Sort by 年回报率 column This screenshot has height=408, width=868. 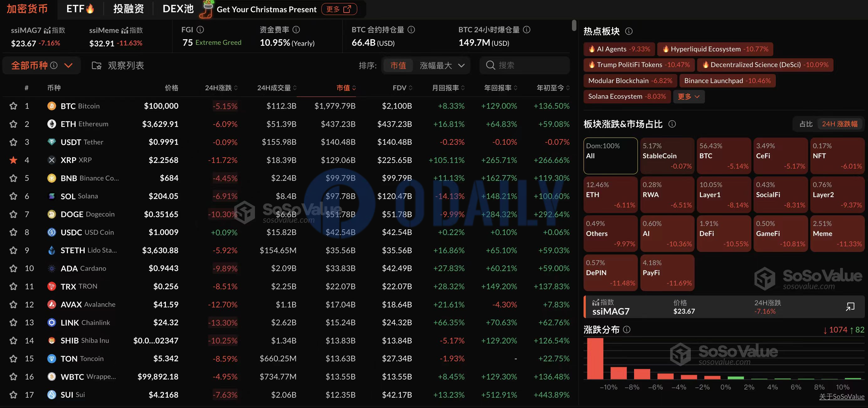coord(500,88)
